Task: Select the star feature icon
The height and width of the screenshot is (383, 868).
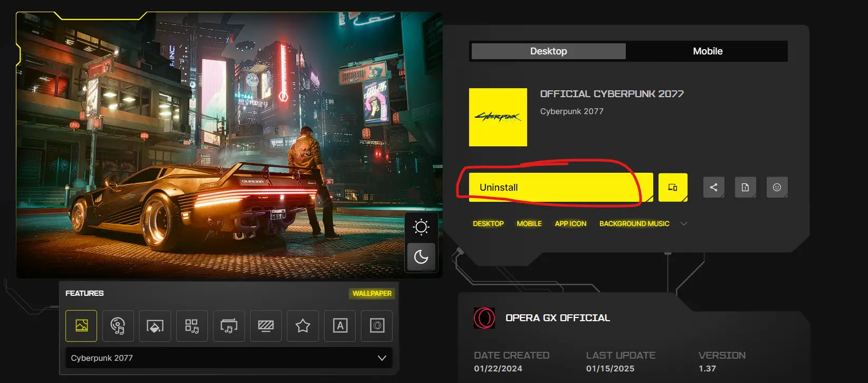Action: (303, 326)
